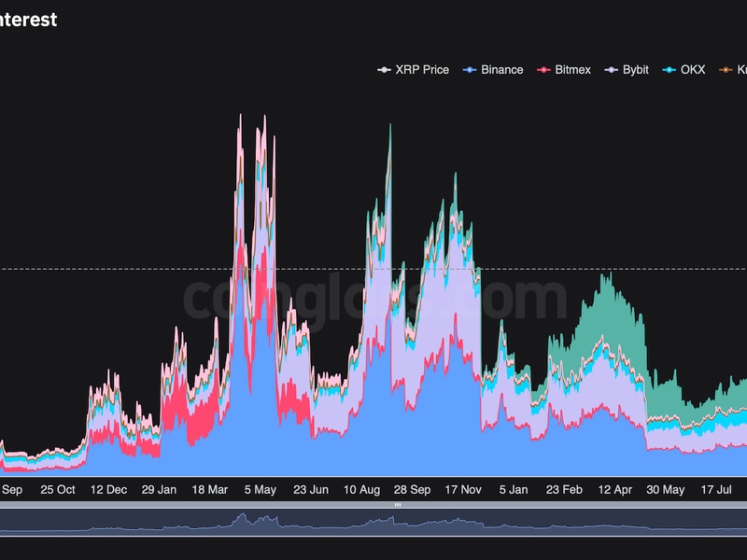Click the 10 Aug axis date label
This screenshot has width=747, height=560.
point(361,489)
